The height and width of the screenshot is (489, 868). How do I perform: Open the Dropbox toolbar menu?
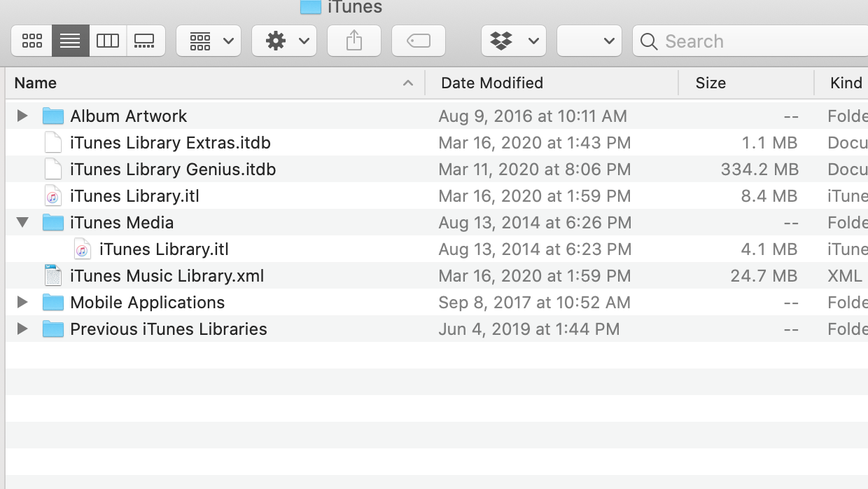click(x=514, y=41)
